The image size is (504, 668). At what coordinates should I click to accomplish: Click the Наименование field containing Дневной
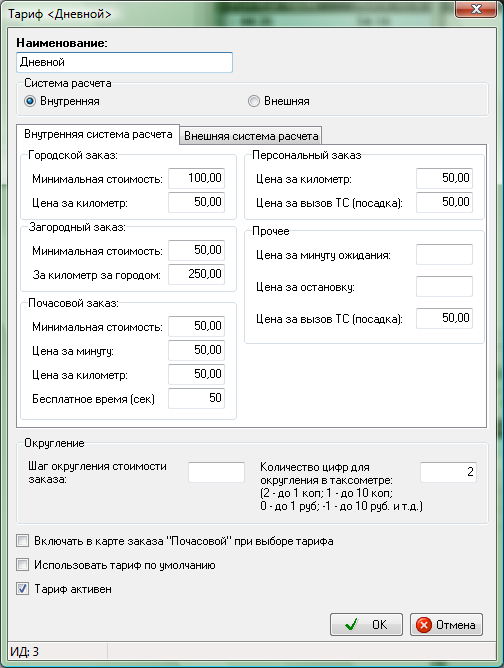(x=124, y=62)
